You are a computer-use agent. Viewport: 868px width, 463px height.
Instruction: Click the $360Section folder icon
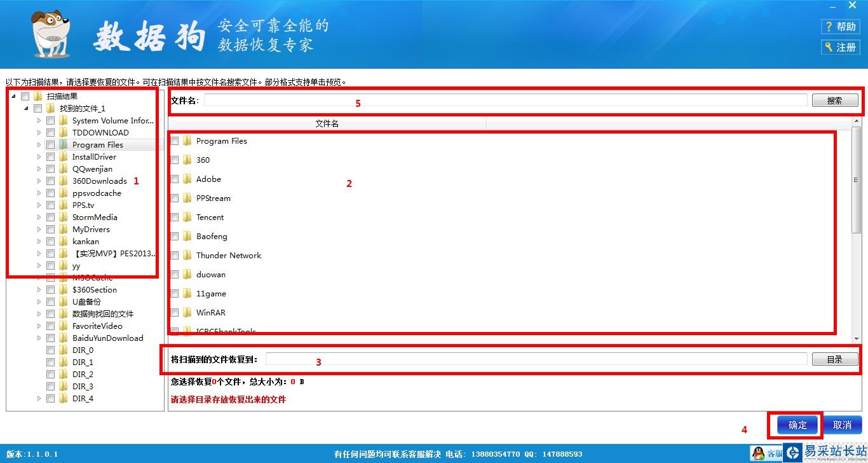pos(63,290)
